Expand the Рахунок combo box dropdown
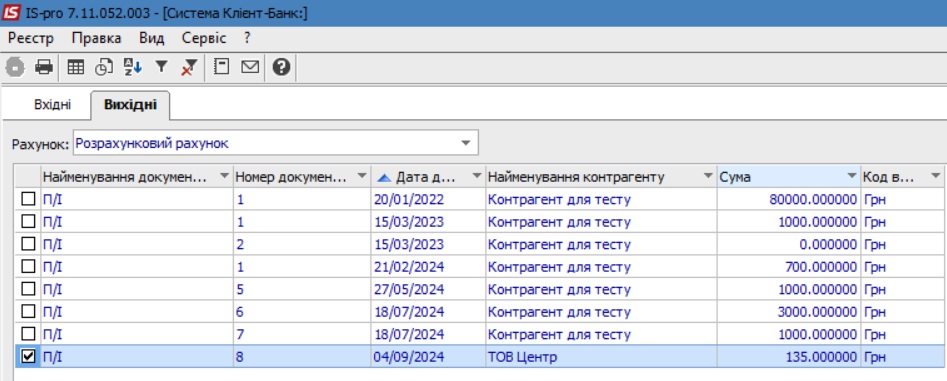The height and width of the screenshot is (381, 947). [466, 144]
